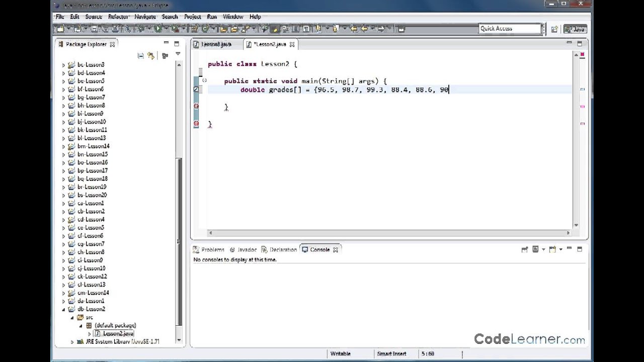Click the pink overview ruler error marker
The image size is (644, 362).
[583, 106]
